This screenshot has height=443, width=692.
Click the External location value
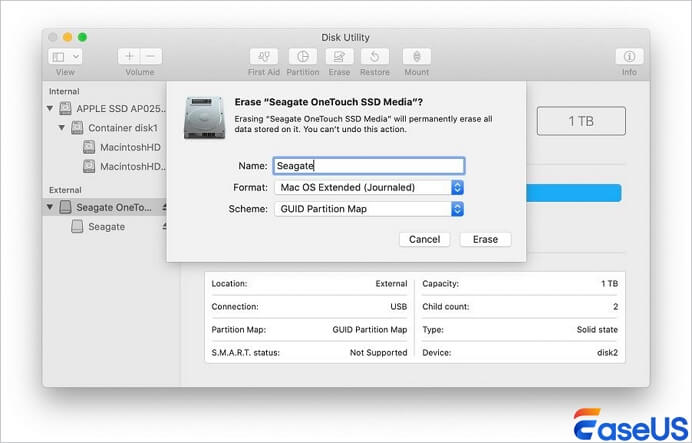(x=391, y=284)
